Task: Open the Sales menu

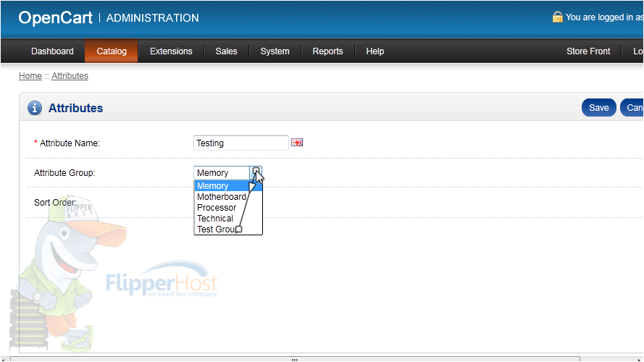Action: (226, 51)
